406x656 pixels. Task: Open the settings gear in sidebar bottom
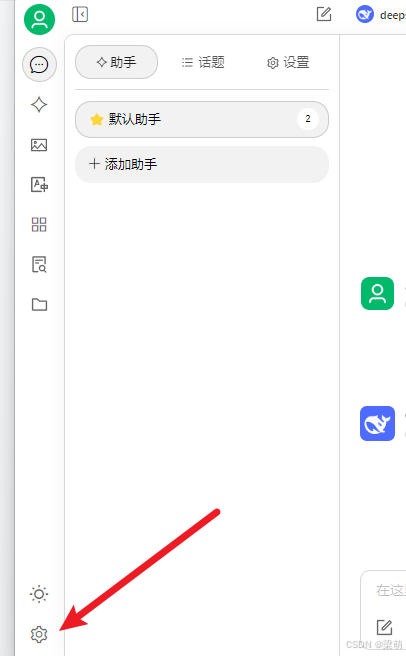pyautogui.click(x=39, y=634)
